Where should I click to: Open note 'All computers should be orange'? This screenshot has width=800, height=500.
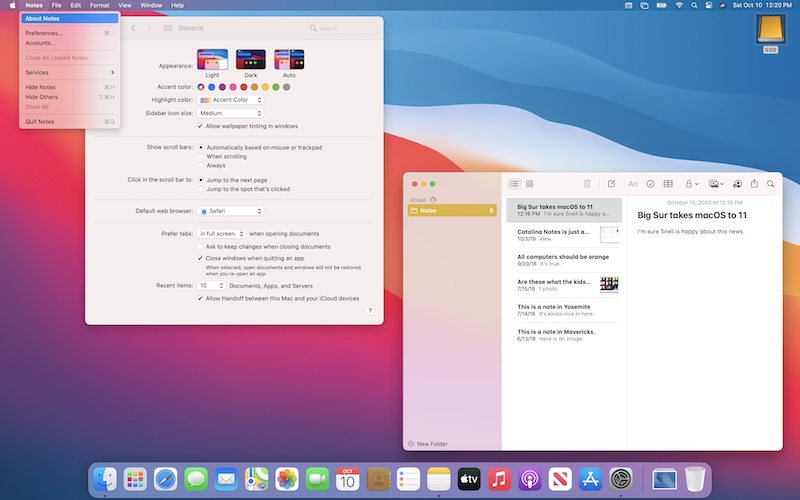[564, 260]
